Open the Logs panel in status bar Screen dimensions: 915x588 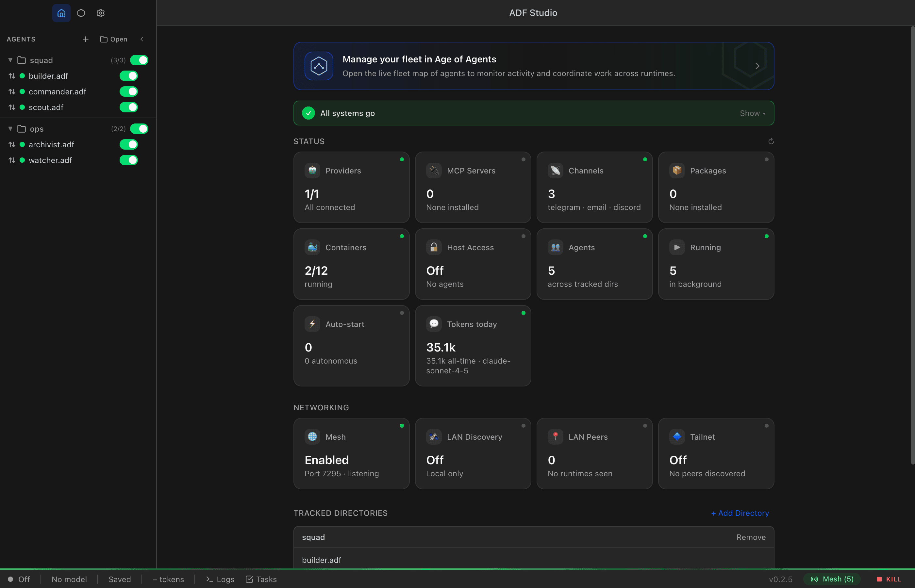(x=220, y=579)
